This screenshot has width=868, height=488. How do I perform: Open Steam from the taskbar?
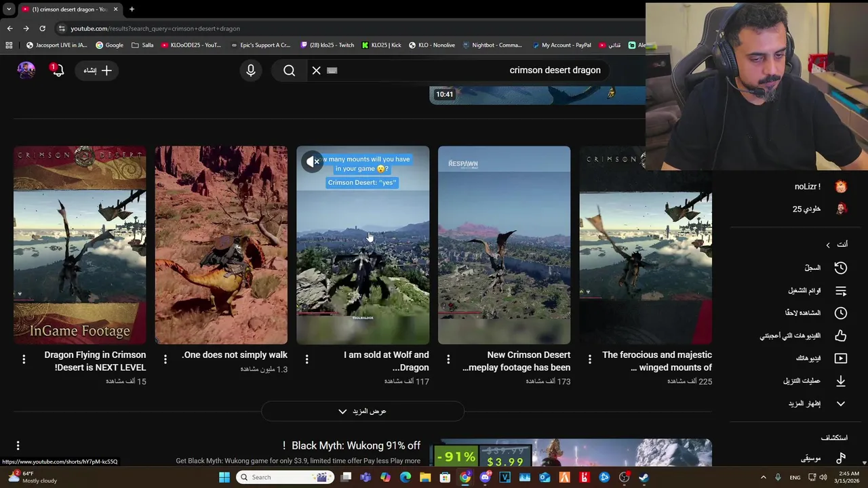click(x=644, y=477)
